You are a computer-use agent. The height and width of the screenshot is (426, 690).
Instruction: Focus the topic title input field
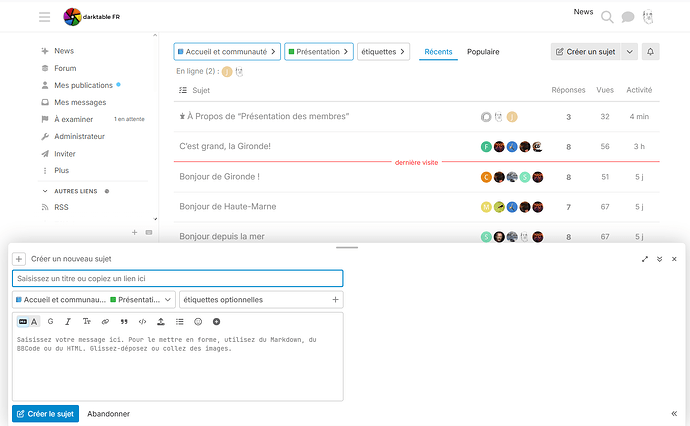[x=177, y=278]
